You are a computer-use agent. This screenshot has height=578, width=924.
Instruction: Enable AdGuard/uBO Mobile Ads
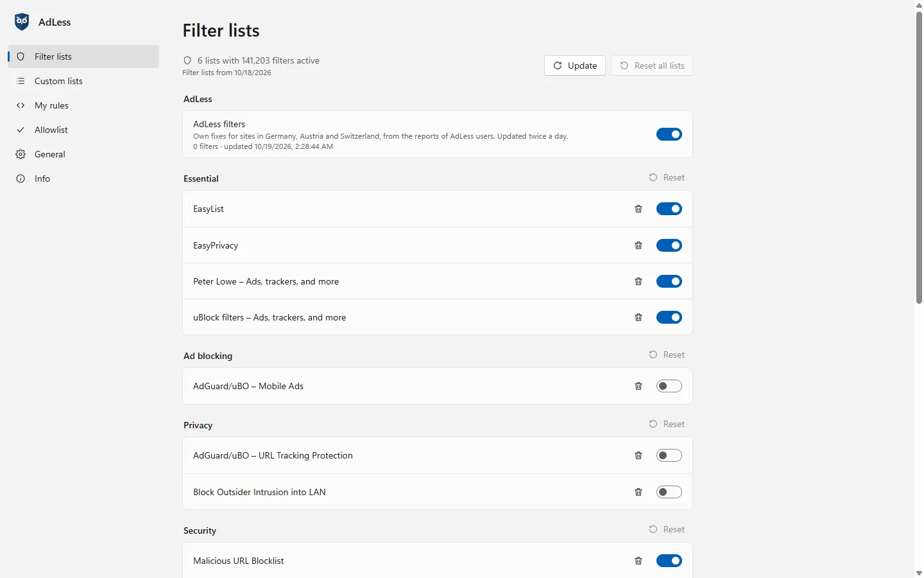click(669, 386)
